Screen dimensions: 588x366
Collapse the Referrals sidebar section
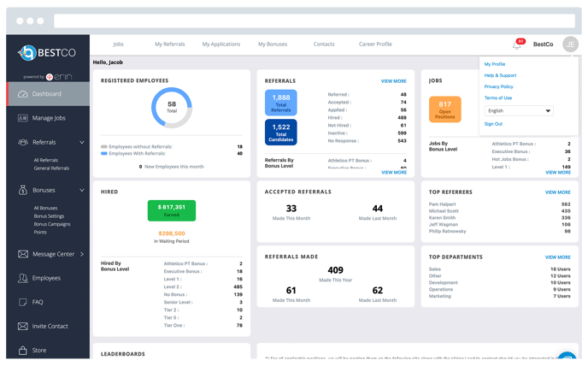coord(82,142)
